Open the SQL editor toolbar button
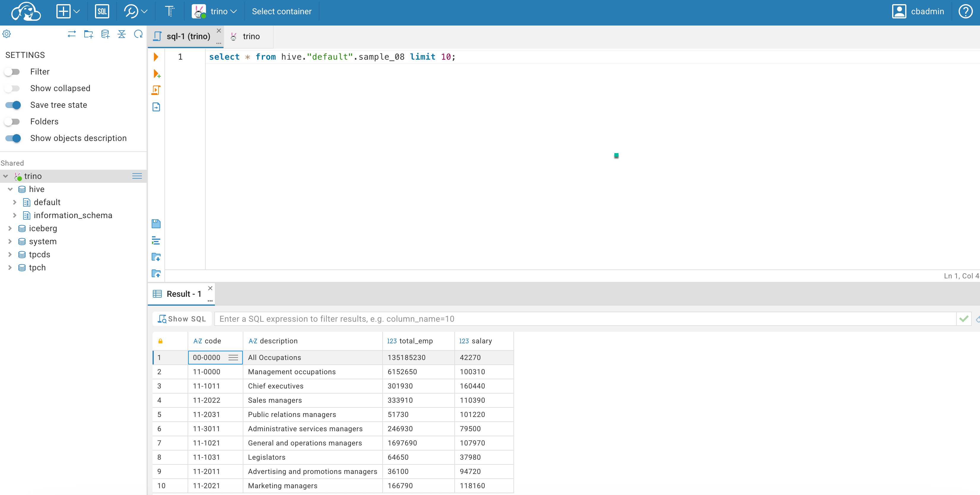The image size is (980, 495). click(x=102, y=11)
